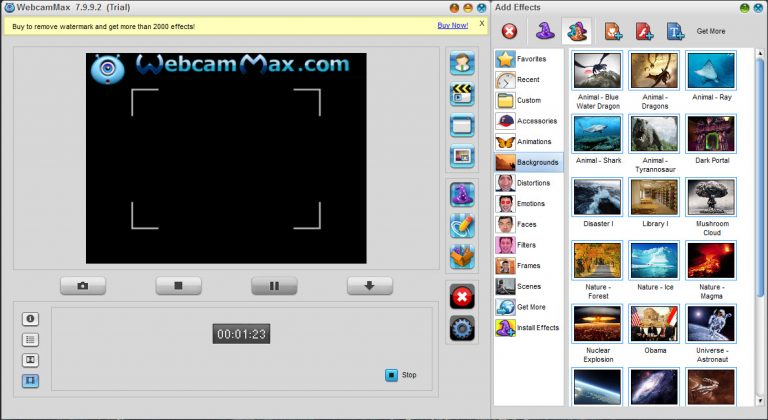
Task: Switch to the list view toggle
Action: pyautogui.click(x=31, y=340)
